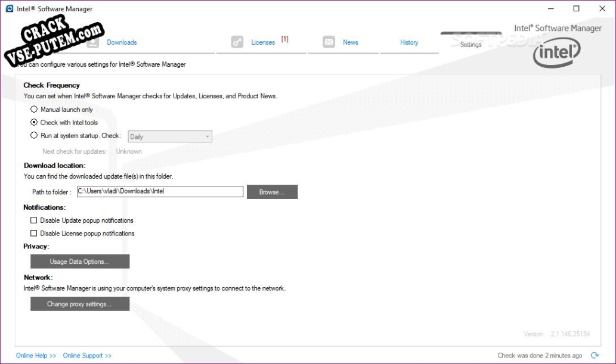The image size is (616, 364).
Task: Close the Intel Software Manager window
Action: click(602, 9)
